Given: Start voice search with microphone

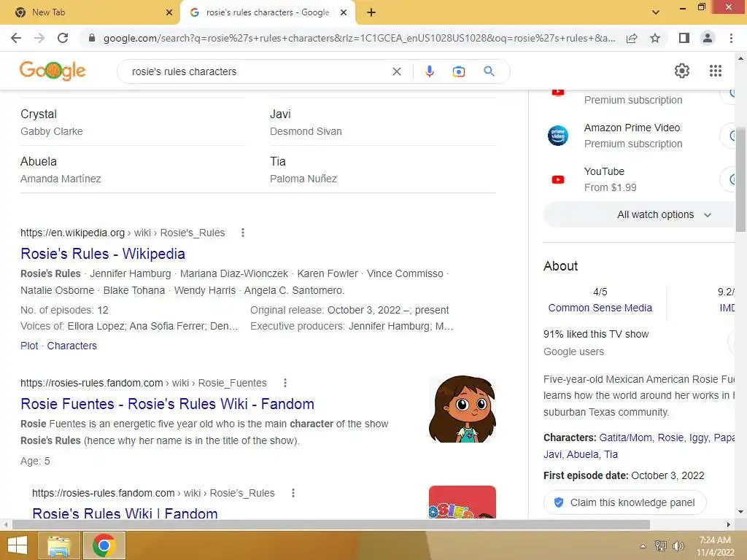Looking at the screenshot, I should coord(429,71).
